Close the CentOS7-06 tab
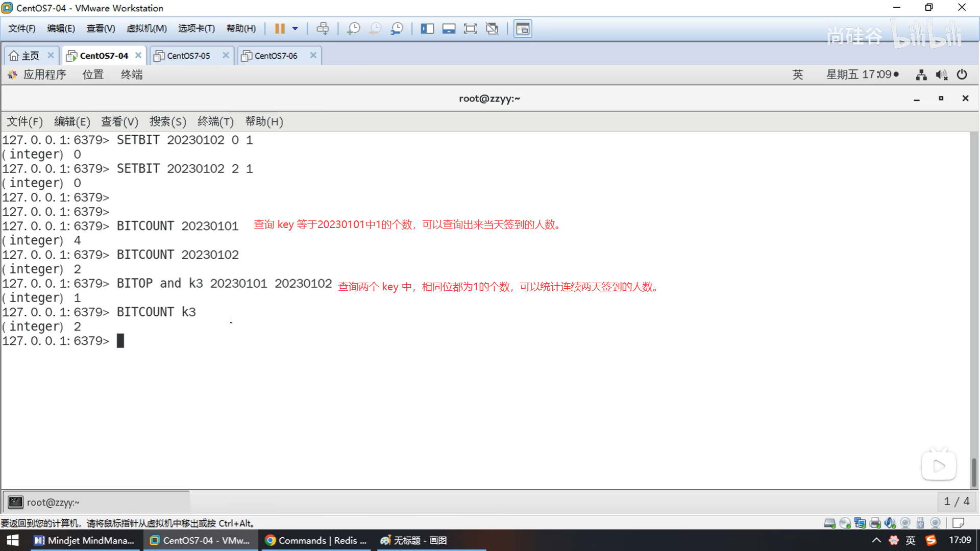Screen dimensions: 980x551 313,55
